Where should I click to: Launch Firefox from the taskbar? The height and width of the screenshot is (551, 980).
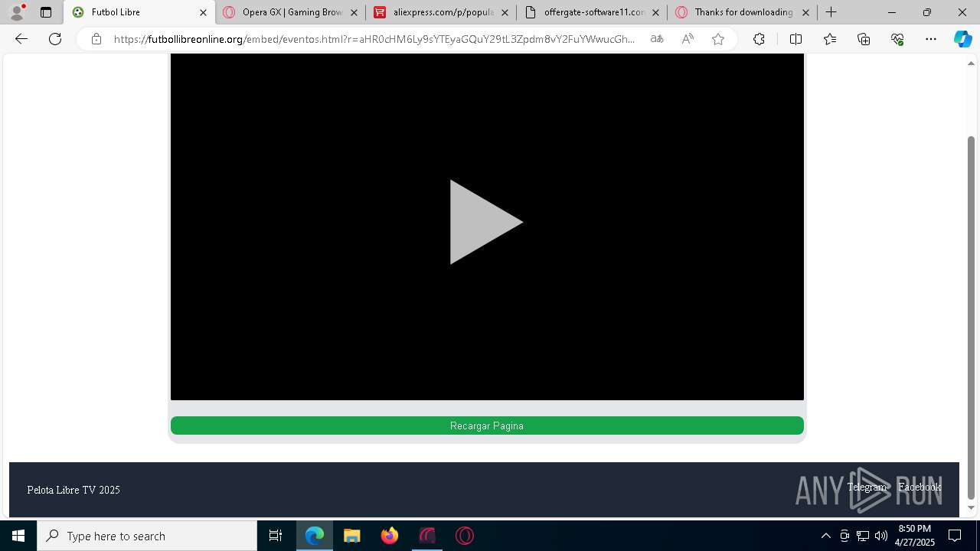(x=390, y=536)
